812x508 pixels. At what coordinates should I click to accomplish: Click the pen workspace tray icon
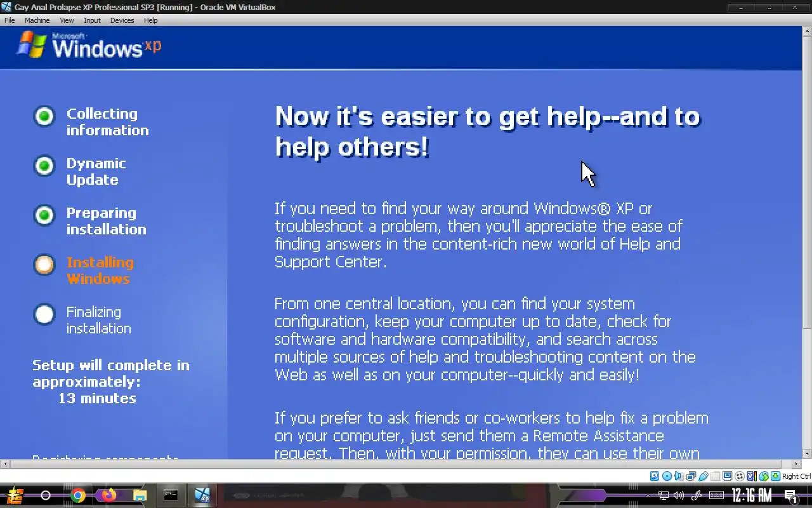coord(697,495)
